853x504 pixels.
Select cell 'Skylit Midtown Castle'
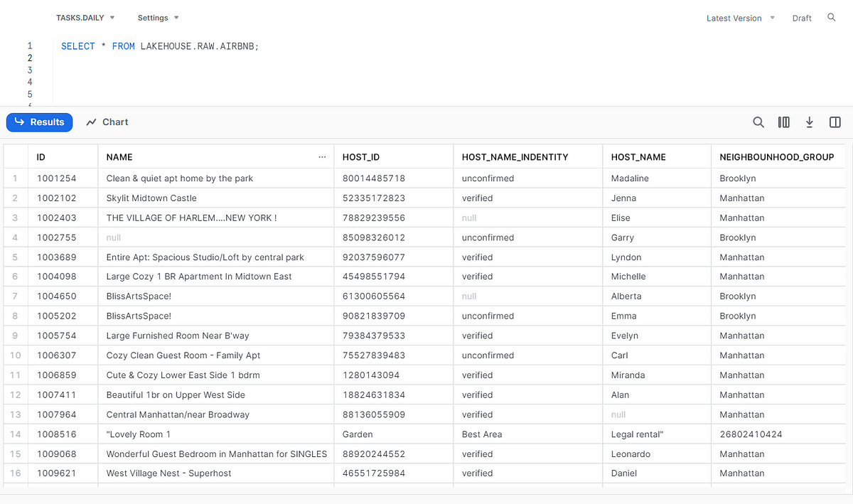215,198
